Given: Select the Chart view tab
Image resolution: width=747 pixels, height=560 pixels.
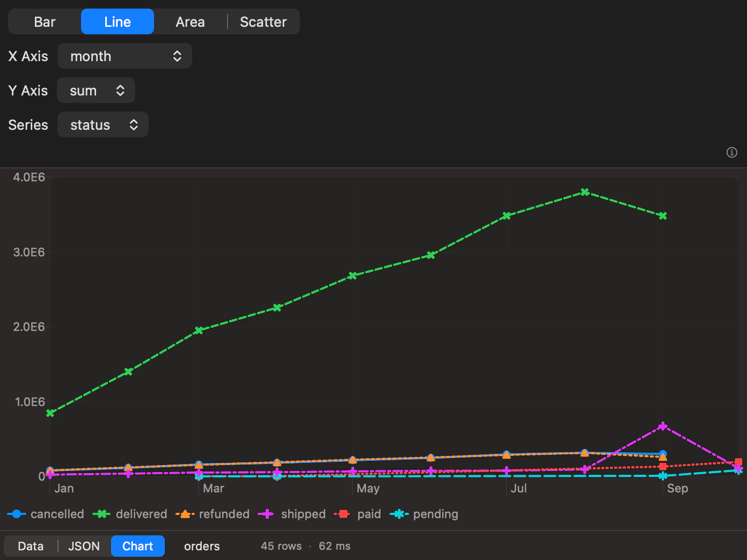Looking at the screenshot, I should [138, 546].
